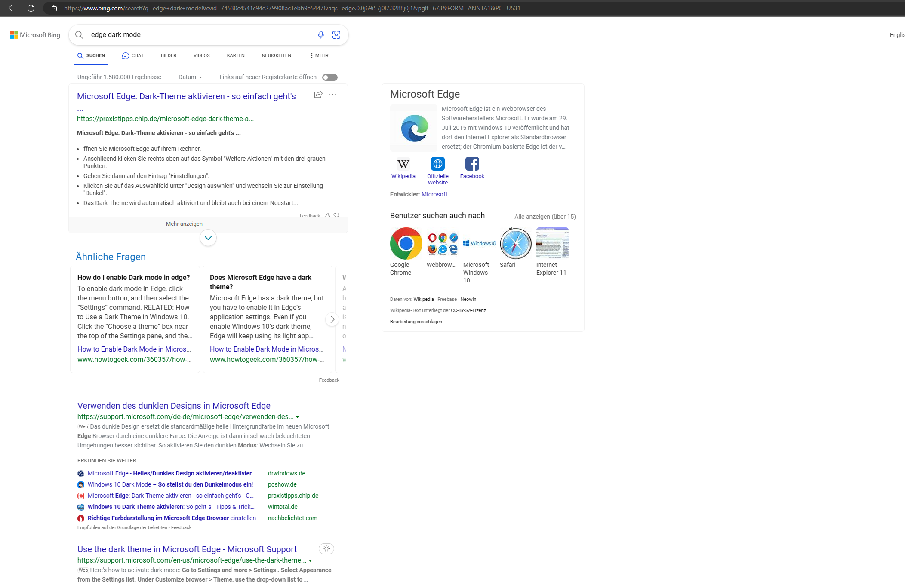Open Facebook icon in Edge panel
This screenshot has height=588, width=905.
pos(472,164)
